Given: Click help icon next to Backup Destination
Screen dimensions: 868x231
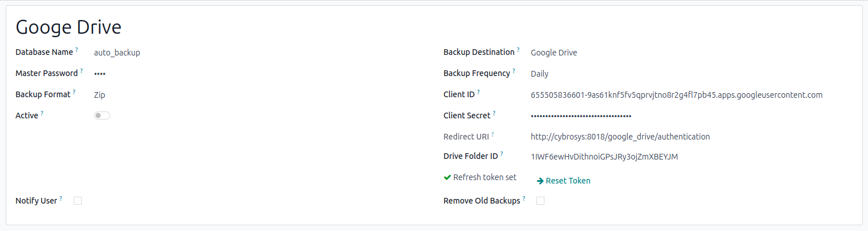Looking at the screenshot, I should pyautogui.click(x=518, y=50).
